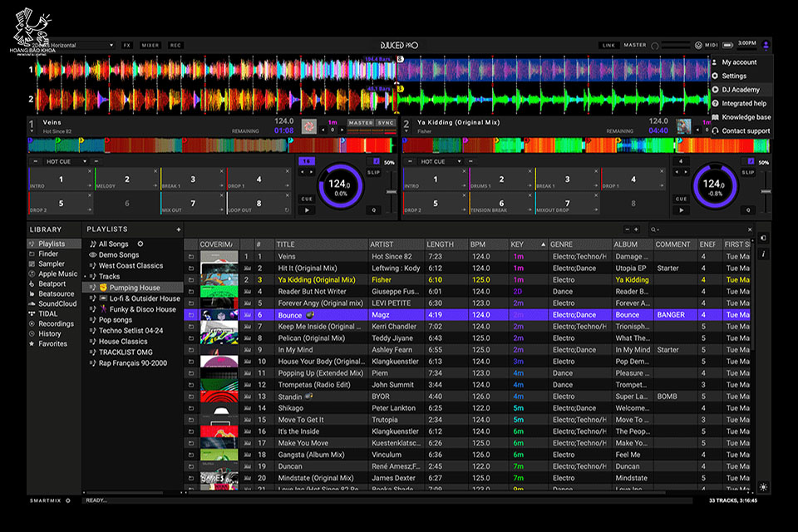
Task: Increase the library text size with plus
Action: coord(636,229)
